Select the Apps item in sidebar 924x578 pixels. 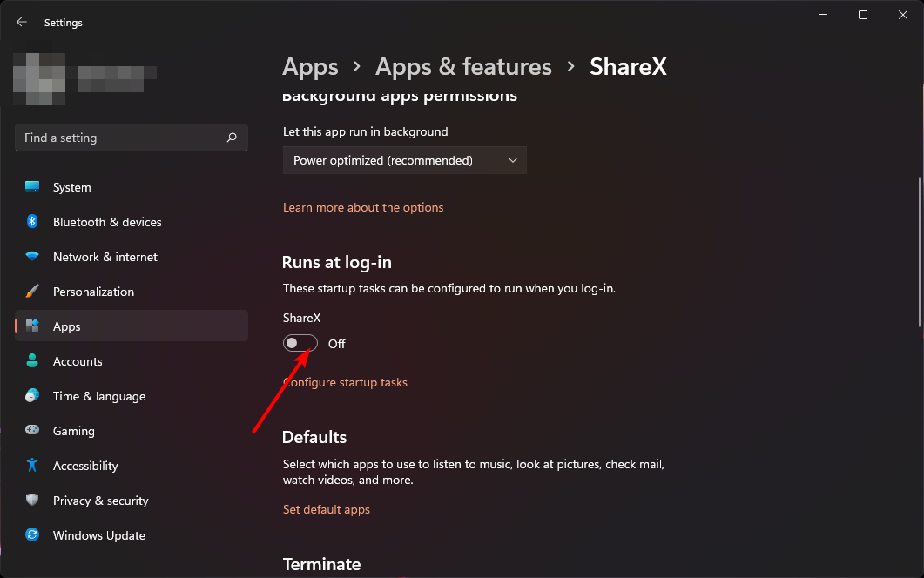pos(132,326)
